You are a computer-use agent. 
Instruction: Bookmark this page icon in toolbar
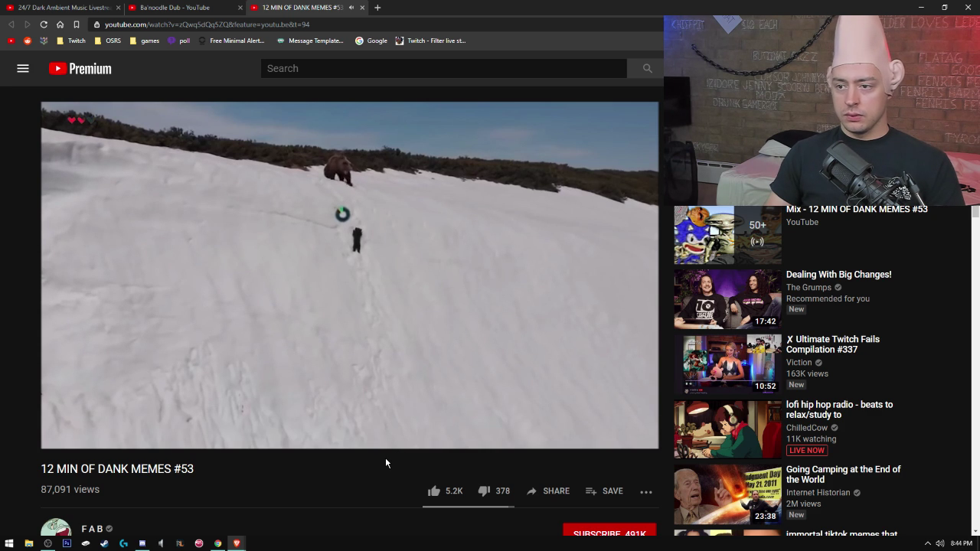point(76,24)
